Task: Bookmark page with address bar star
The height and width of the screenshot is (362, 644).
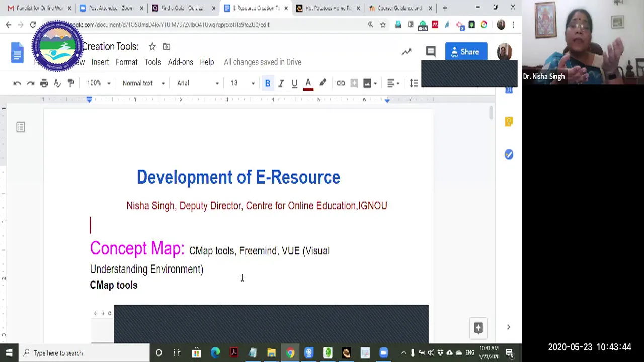Action: coord(383,25)
